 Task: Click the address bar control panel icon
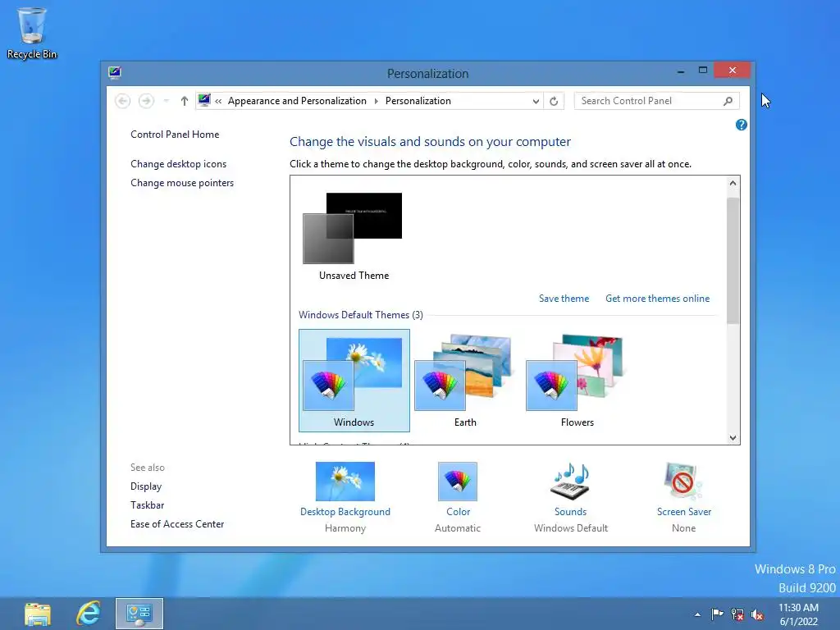204,100
